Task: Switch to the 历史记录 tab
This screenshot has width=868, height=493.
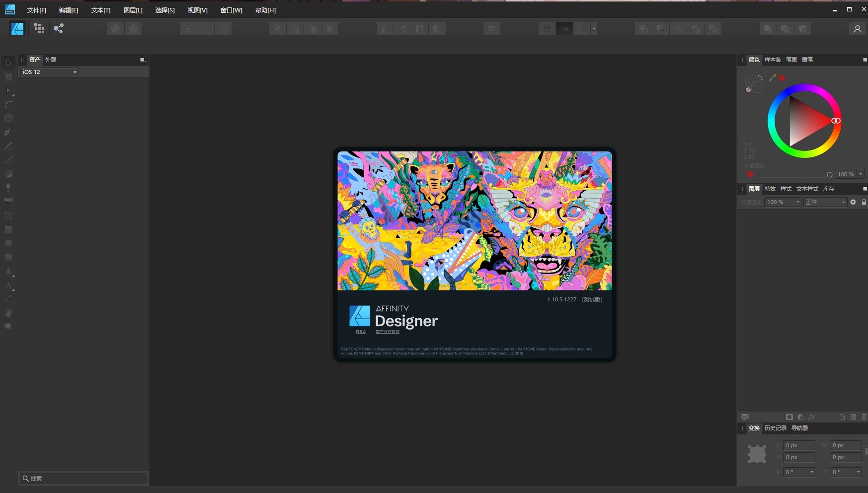Action: pyautogui.click(x=775, y=428)
